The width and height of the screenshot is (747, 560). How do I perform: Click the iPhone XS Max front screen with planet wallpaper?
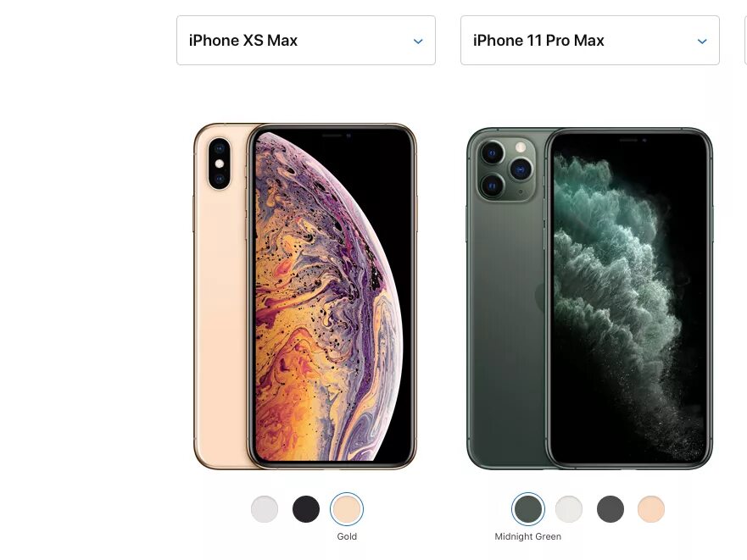332,297
